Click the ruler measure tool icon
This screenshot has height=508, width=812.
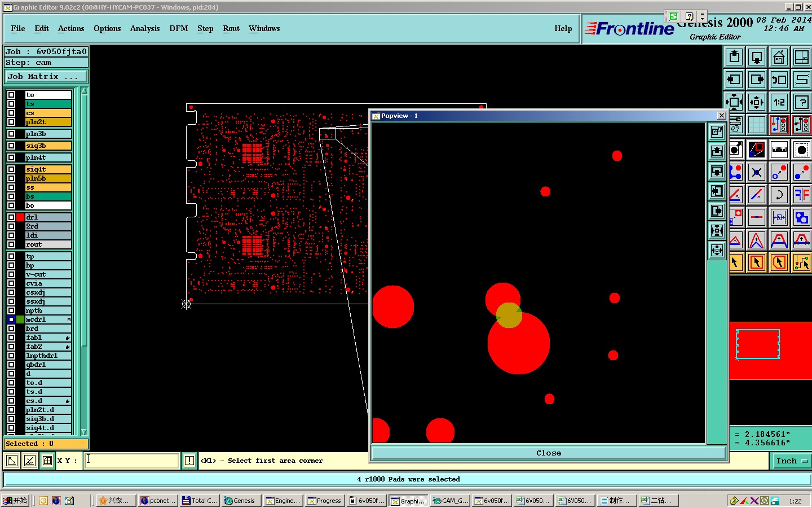point(779,150)
